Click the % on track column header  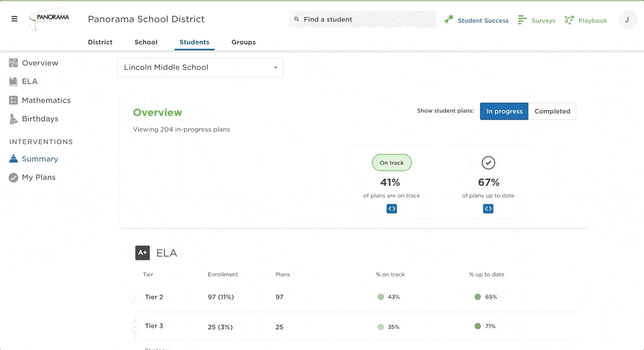tap(390, 275)
